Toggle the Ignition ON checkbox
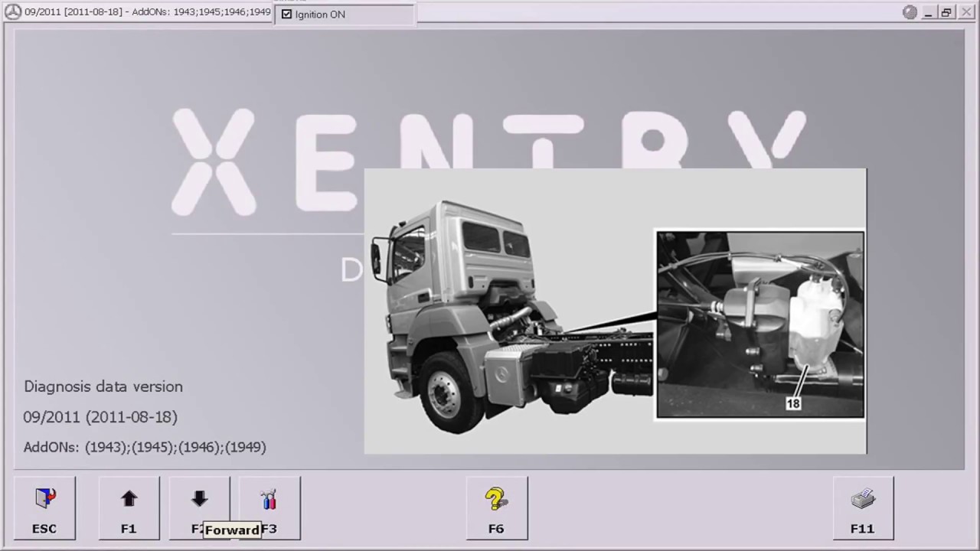This screenshot has width=980, height=551. 287,14
